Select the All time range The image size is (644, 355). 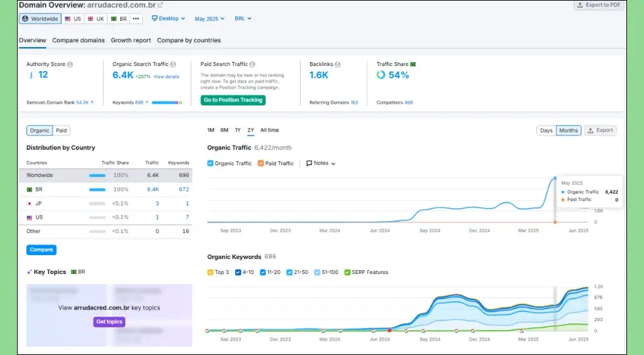(269, 130)
